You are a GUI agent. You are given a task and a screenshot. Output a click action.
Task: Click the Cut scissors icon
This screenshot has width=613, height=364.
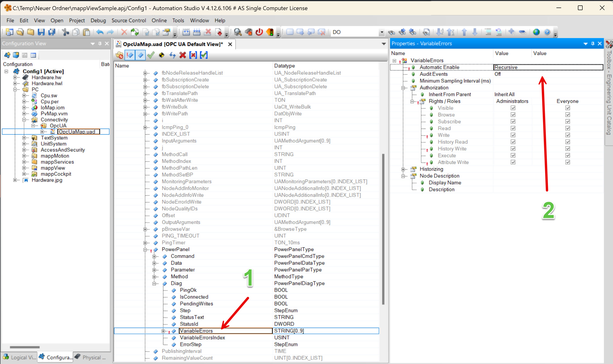65,32
